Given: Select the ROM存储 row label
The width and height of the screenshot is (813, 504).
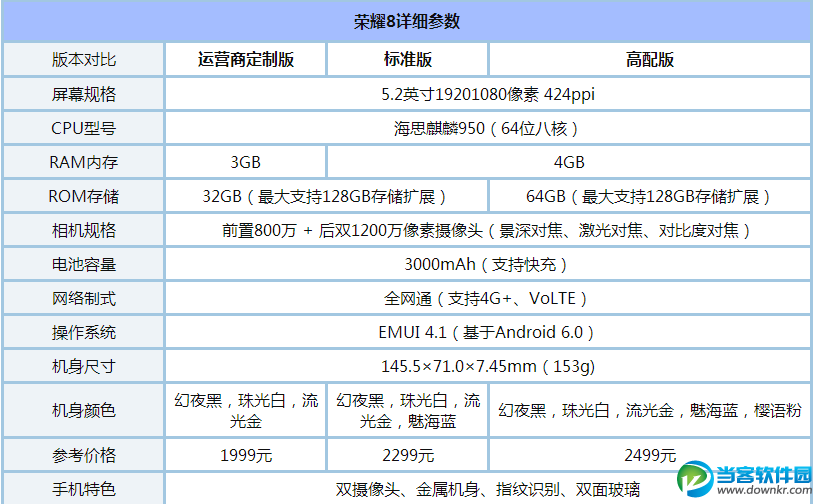Looking at the screenshot, I should pyautogui.click(x=83, y=197).
